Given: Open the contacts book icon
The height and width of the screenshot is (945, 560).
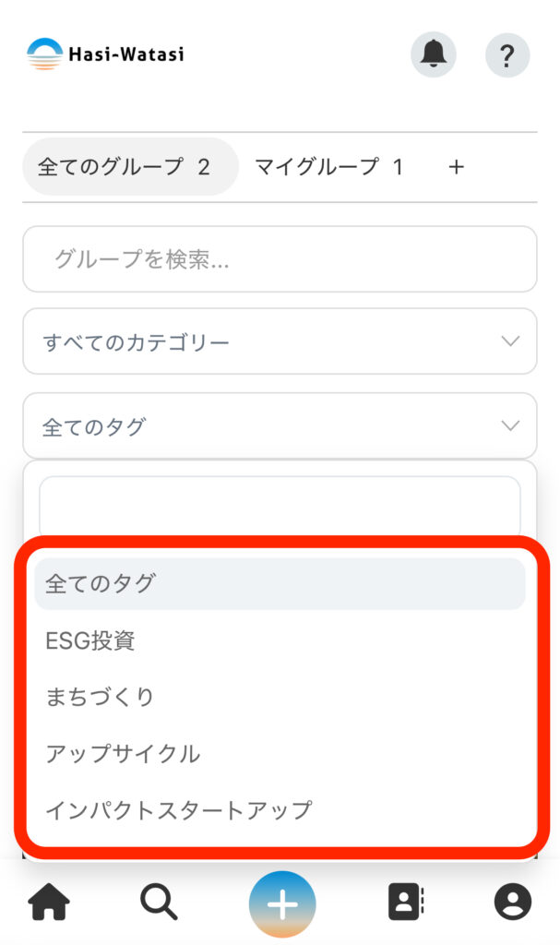Looking at the screenshot, I should 405,903.
